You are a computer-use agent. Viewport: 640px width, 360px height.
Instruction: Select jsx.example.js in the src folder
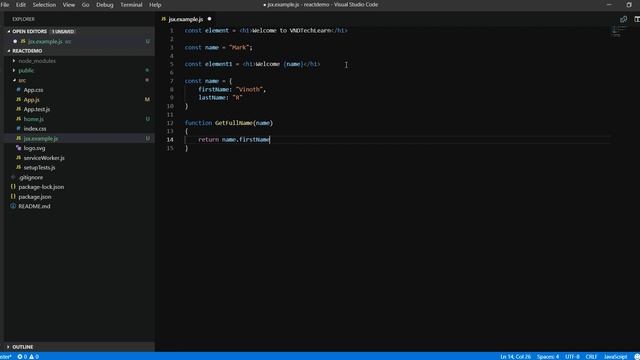point(80,138)
